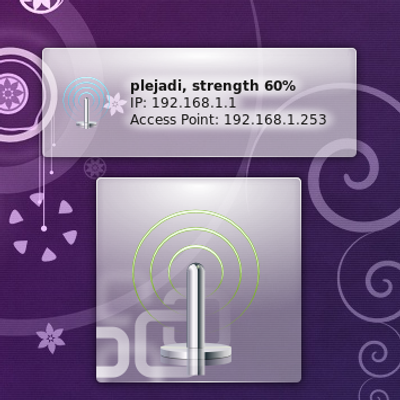Select the "plejadi, strength 60%" heading
The width and height of the screenshot is (400, 400).
[x=213, y=86]
